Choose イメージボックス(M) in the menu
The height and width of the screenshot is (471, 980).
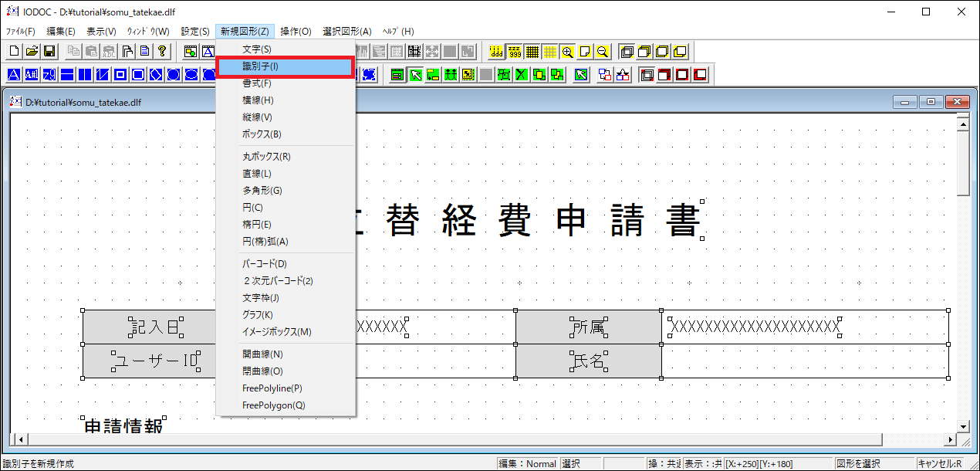pyautogui.click(x=276, y=332)
